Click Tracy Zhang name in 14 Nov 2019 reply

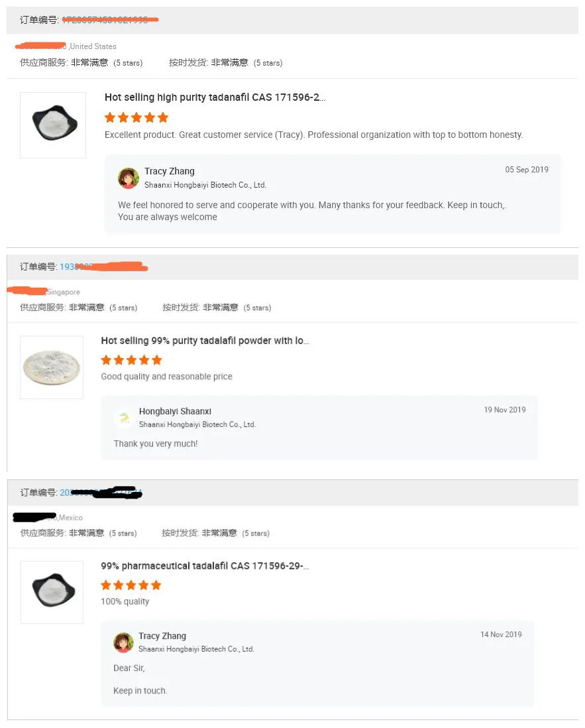pyautogui.click(x=162, y=636)
